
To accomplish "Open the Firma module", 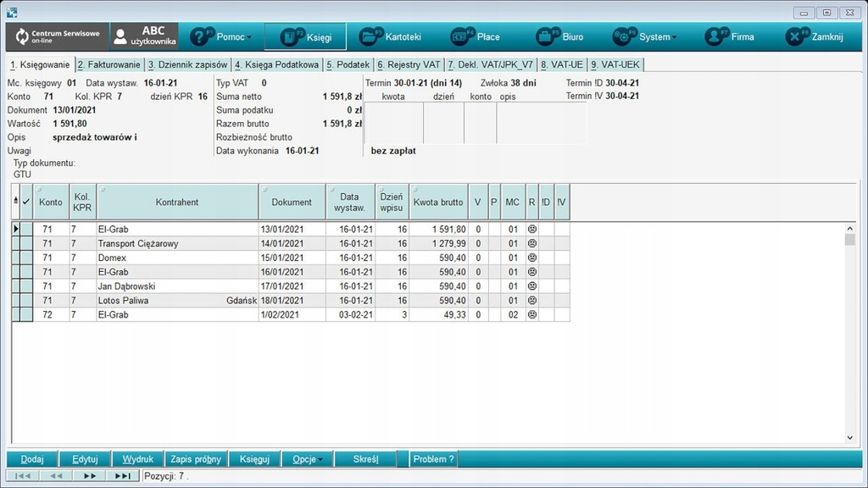I will [729, 37].
